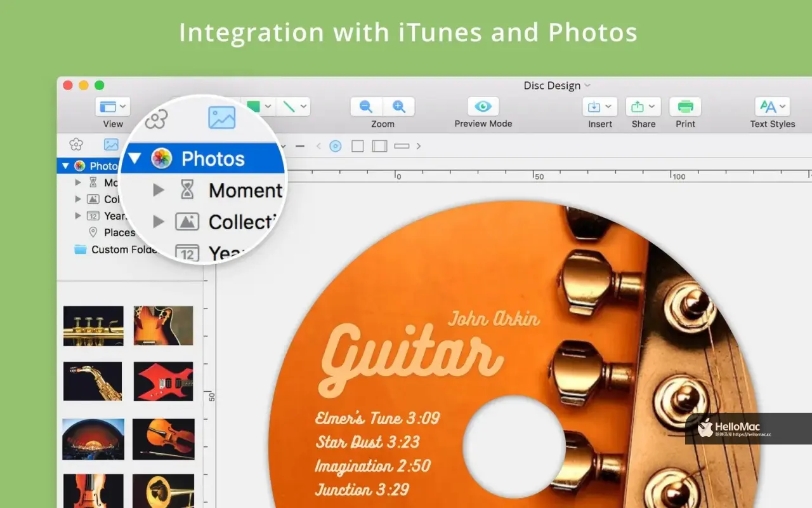Click the Places map pin icon
This screenshot has height=508, width=812.
[93, 232]
